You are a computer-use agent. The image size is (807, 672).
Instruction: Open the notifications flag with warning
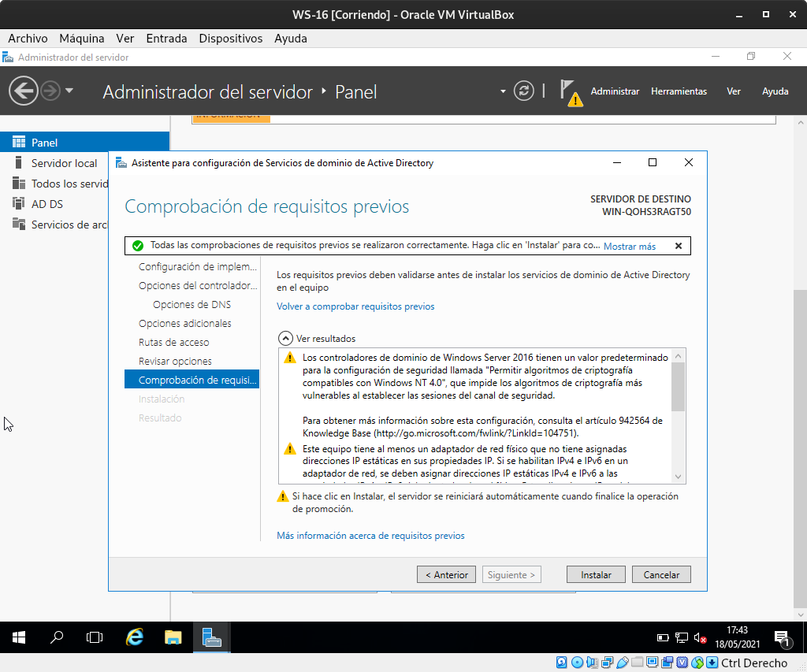point(571,92)
